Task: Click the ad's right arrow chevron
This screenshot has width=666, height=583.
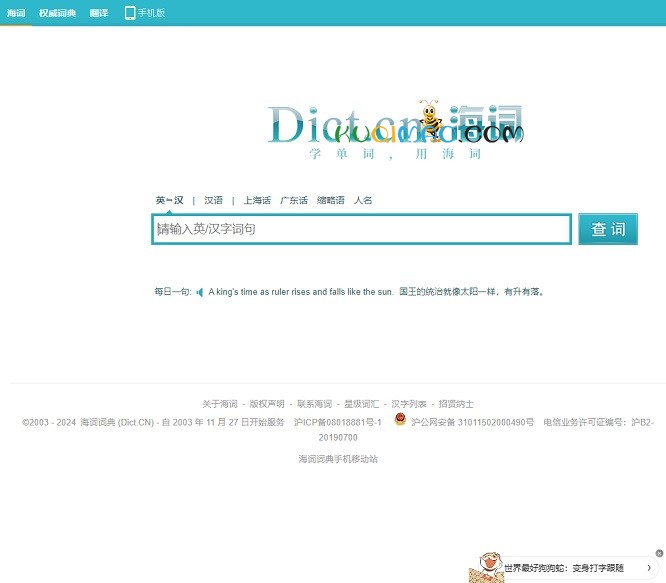Action: point(649,568)
